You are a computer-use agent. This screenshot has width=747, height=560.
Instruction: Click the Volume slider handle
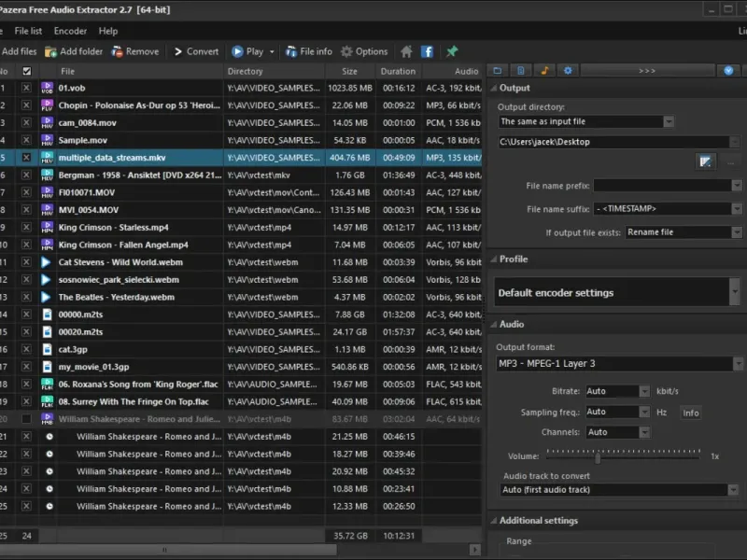pyautogui.click(x=596, y=455)
